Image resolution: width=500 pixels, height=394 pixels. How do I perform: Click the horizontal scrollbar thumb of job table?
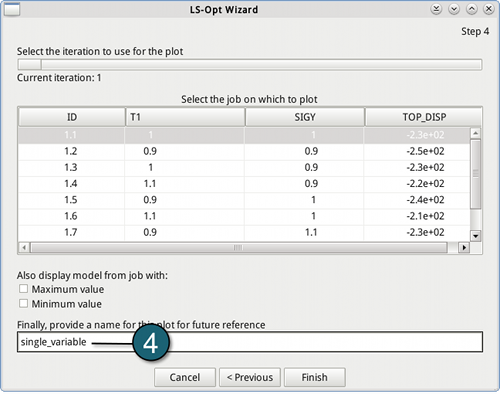(x=238, y=248)
